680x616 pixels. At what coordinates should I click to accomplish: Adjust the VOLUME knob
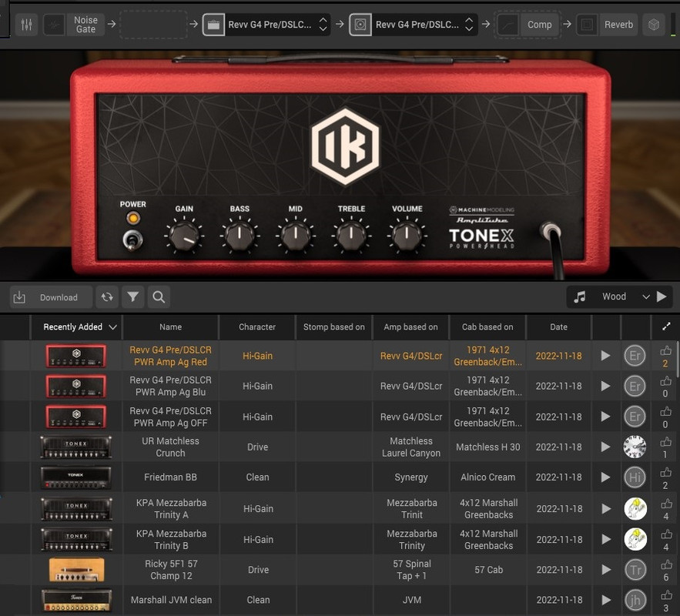[407, 236]
